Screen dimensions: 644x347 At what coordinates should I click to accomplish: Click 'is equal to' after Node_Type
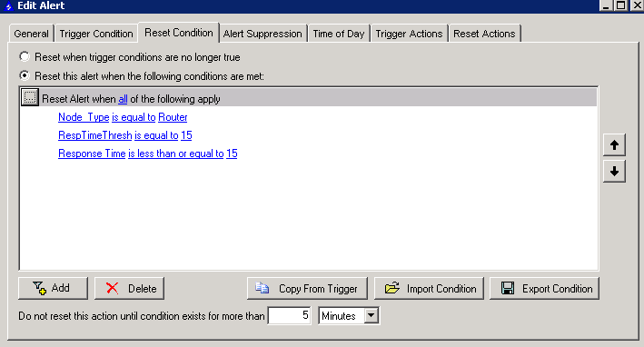pyautogui.click(x=134, y=117)
